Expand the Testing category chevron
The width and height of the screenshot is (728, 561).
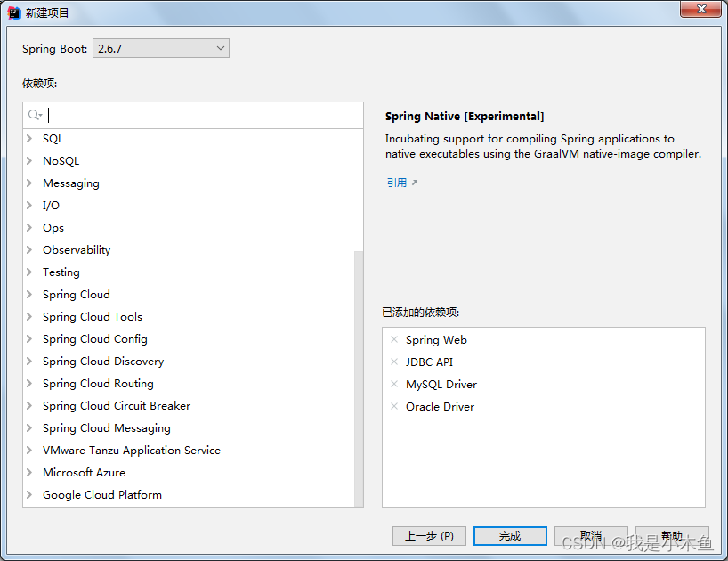click(x=29, y=272)
